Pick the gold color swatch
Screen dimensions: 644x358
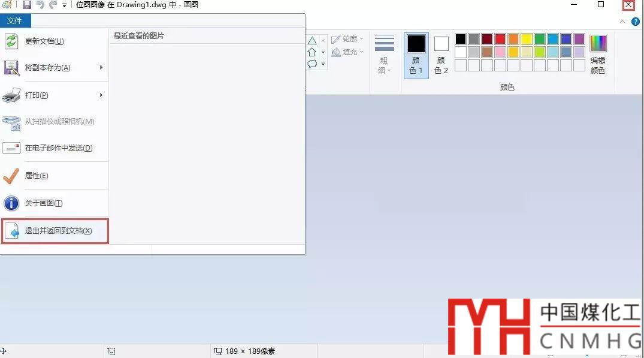tap(513, 52)
